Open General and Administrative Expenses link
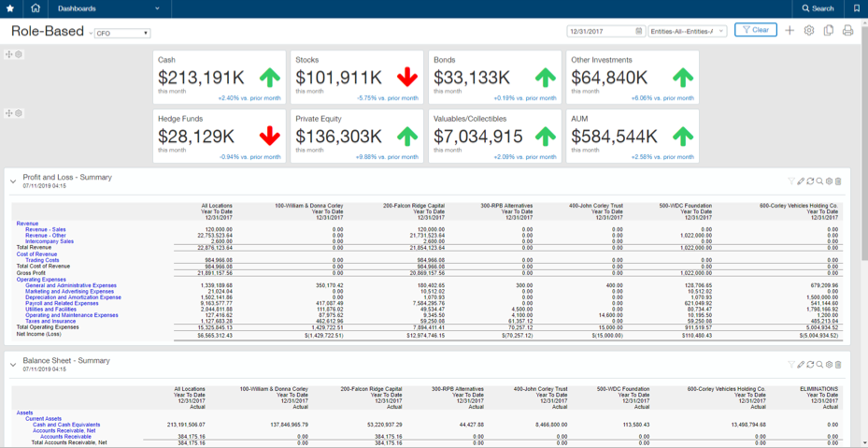 (x=71, y=285)
